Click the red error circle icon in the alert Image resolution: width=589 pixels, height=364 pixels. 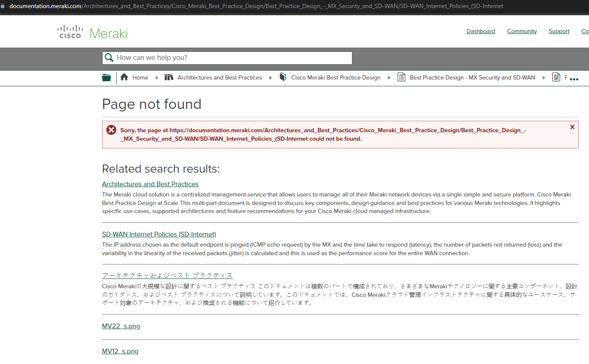coord(111,130)
